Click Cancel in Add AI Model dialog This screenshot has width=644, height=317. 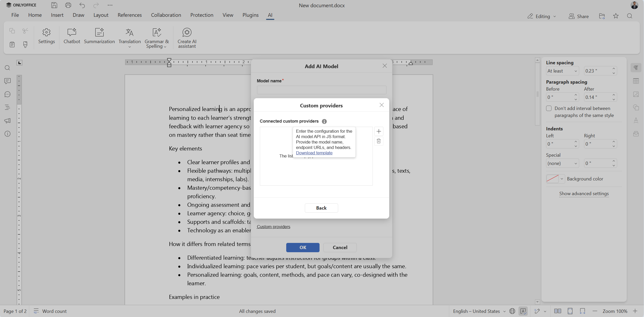tap(340, 248)
